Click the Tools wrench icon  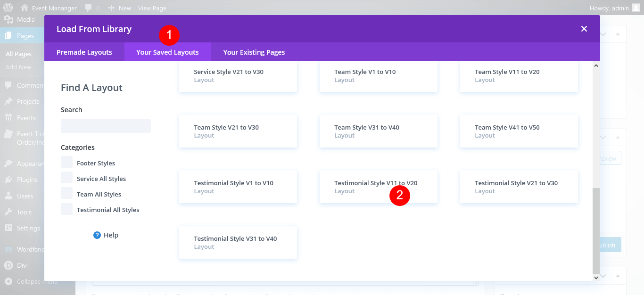tap(8, 212)
